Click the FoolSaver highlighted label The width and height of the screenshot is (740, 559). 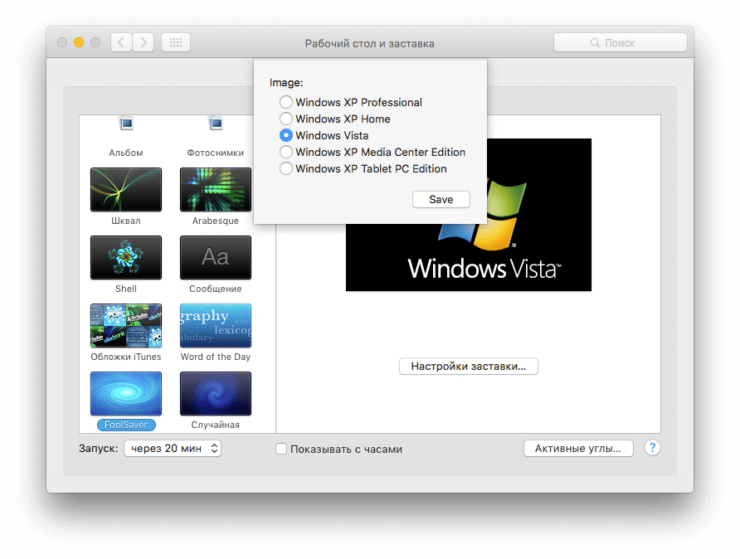tap(126, 425)
